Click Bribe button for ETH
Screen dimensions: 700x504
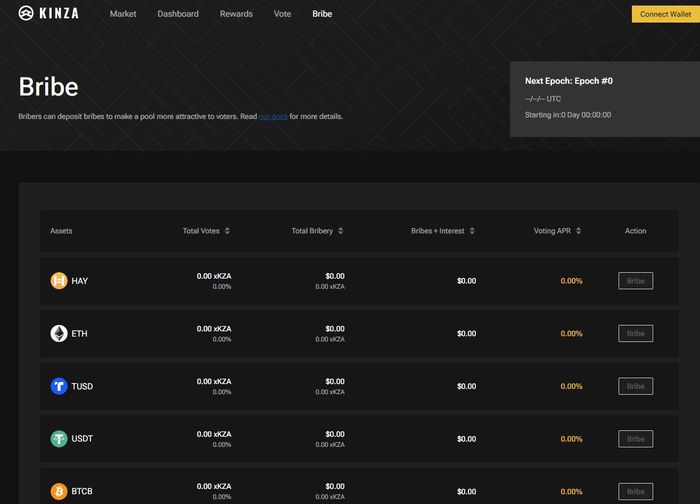635,333
